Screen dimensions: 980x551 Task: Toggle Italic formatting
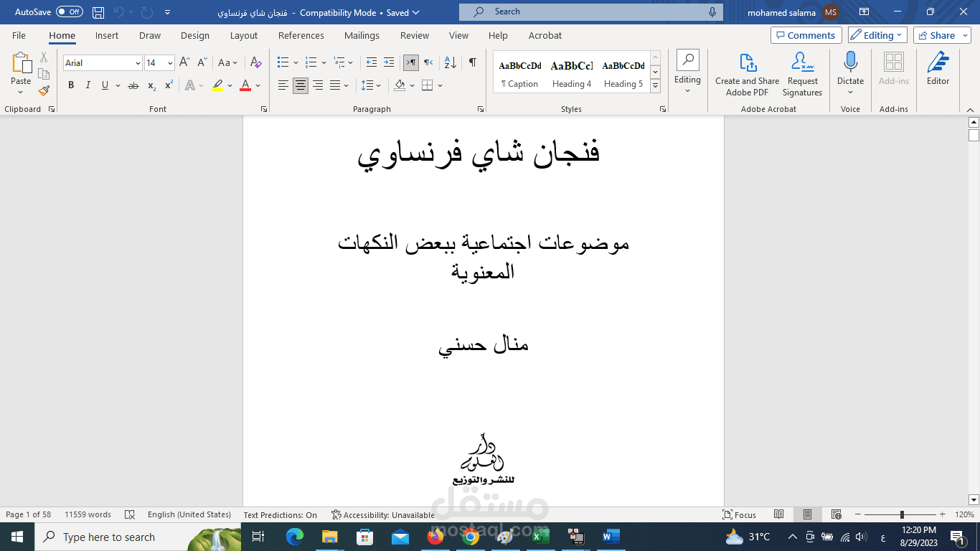point(88,85)
